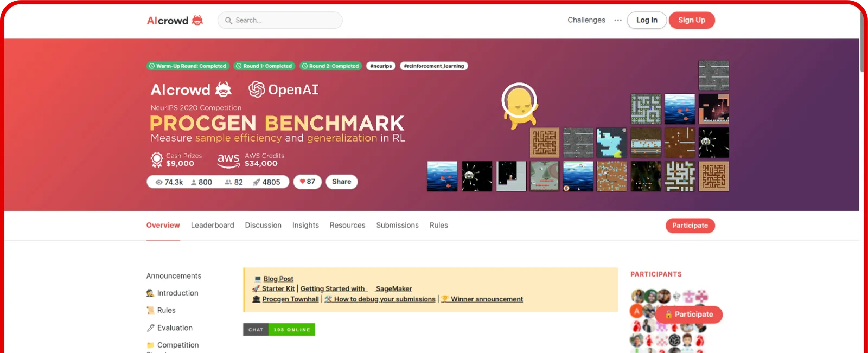868x353 pixels.
Task: Open the Blog Post link
Action: point(278,279)
